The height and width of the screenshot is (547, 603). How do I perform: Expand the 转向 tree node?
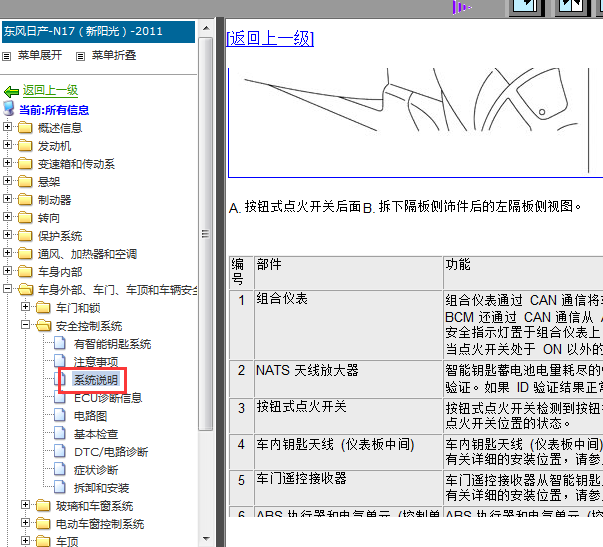(7, 217)
